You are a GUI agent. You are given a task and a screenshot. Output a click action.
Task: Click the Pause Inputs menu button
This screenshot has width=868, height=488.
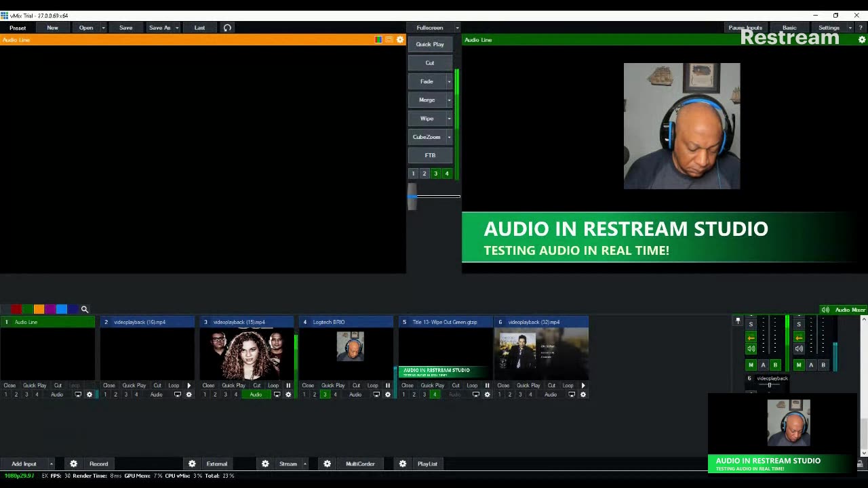(745, 28)
